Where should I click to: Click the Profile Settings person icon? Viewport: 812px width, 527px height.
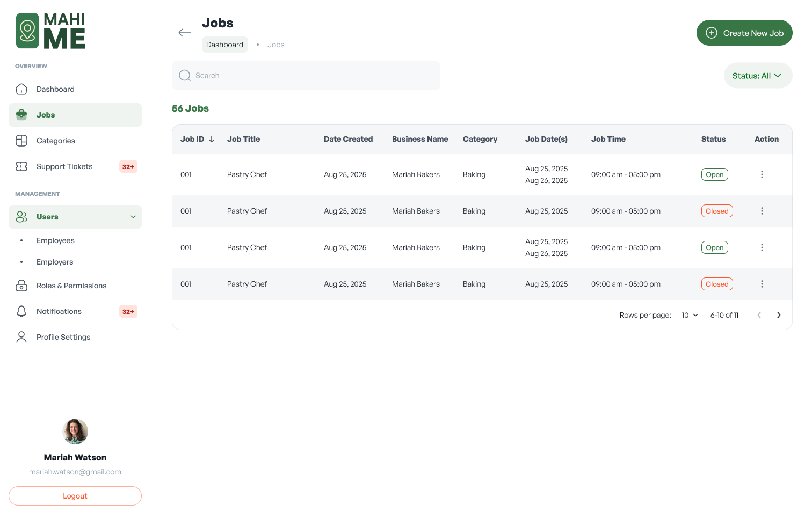[21, 337]
